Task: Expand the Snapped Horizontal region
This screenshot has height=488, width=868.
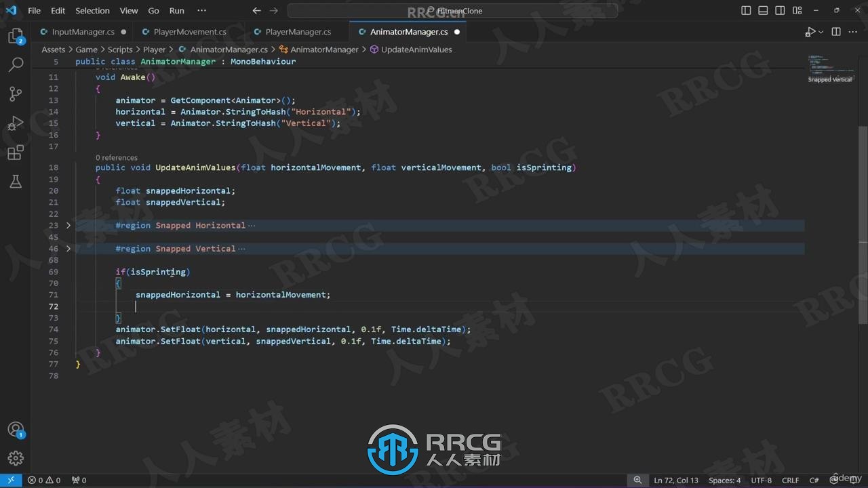Action: coord(68,225)
